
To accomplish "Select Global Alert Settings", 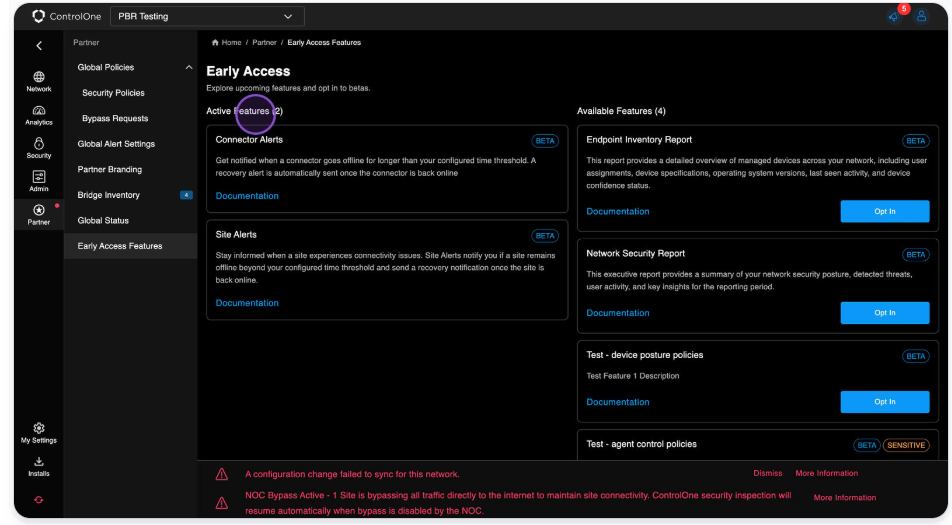I will (x=116, y=144).
